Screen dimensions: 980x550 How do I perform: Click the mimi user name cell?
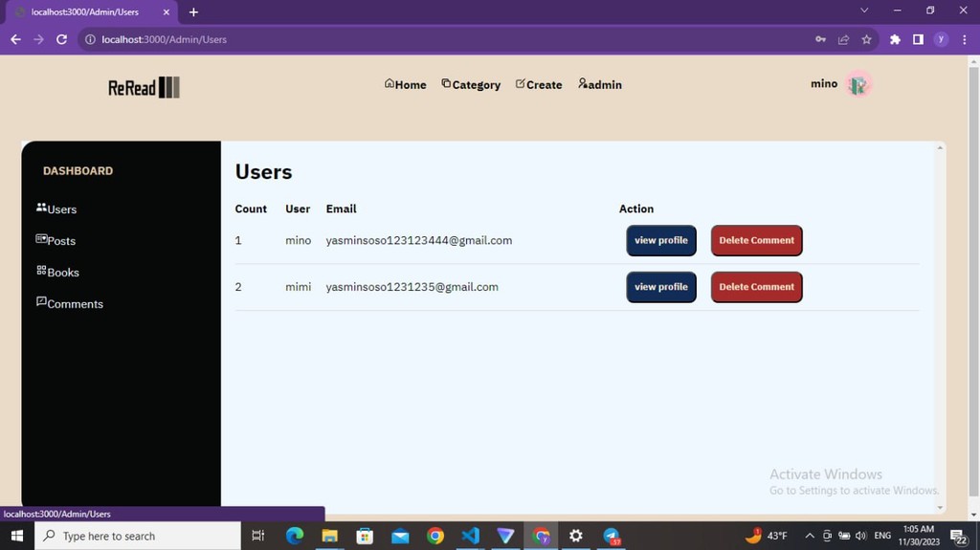299,287
